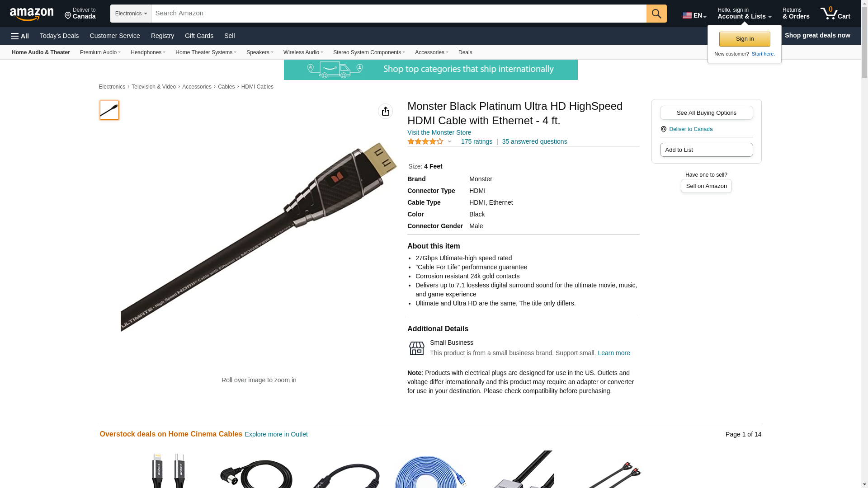
Task: Open the EN language flag selector
Action: (694, 15)
